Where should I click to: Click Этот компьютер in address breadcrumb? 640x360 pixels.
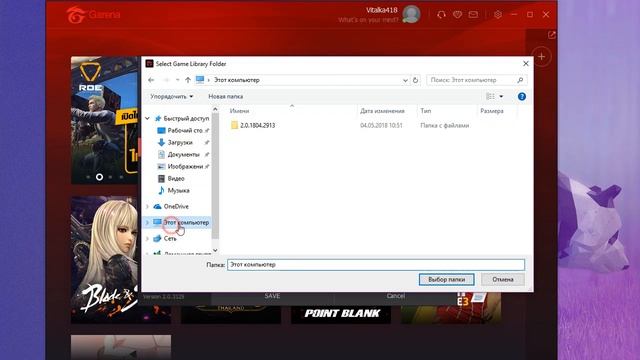tap(237, 80)
